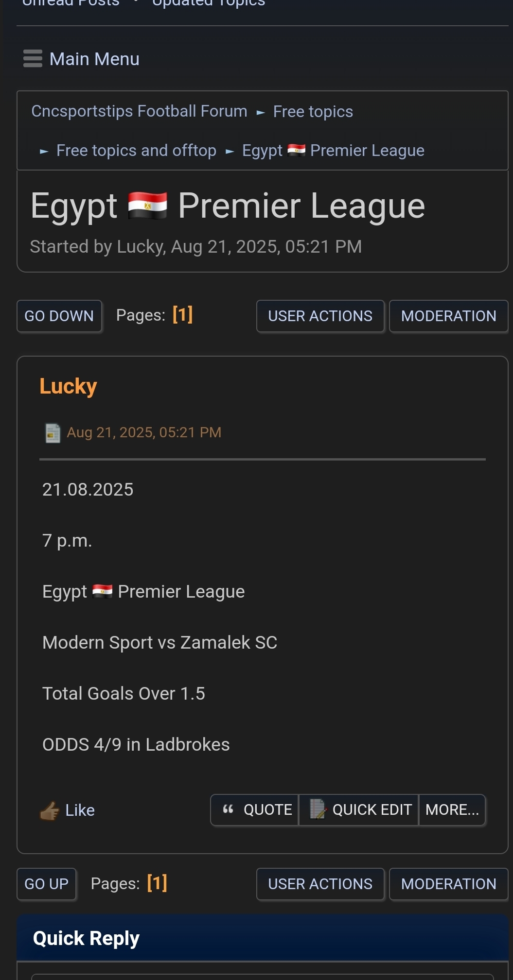Open Lucky's user profile
The width and height of the screenshot is (513, 980).
tap(68, 387)
